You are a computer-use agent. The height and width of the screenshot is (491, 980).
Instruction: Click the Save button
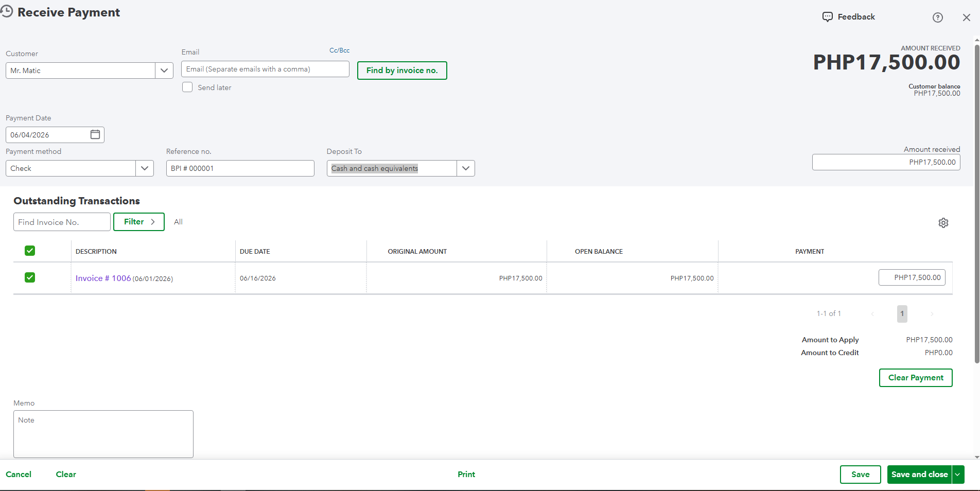861,475
